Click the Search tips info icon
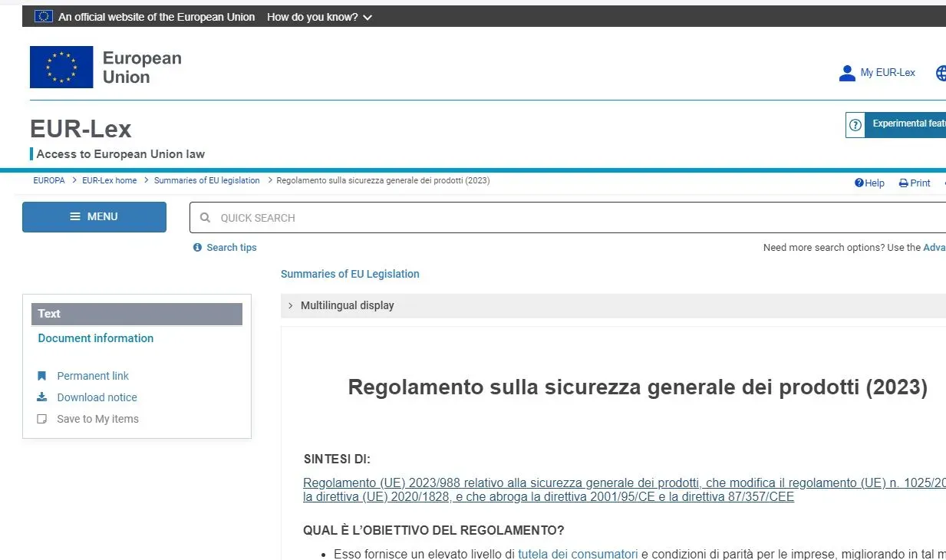 (x=198, y=248)
